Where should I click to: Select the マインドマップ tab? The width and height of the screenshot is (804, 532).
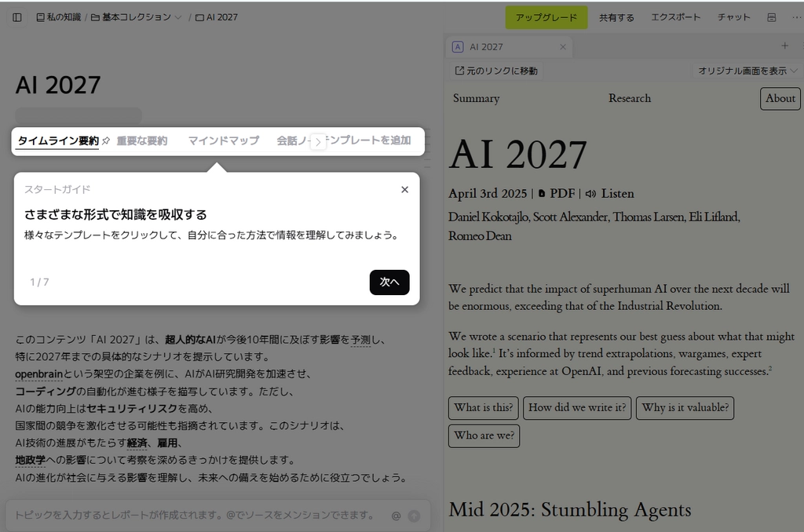(x=223, y=141)
